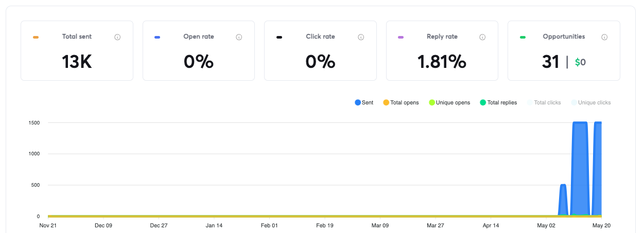The image size is (644, 233).
Task: Click the blue Open rate color marker
Action: 157,37
